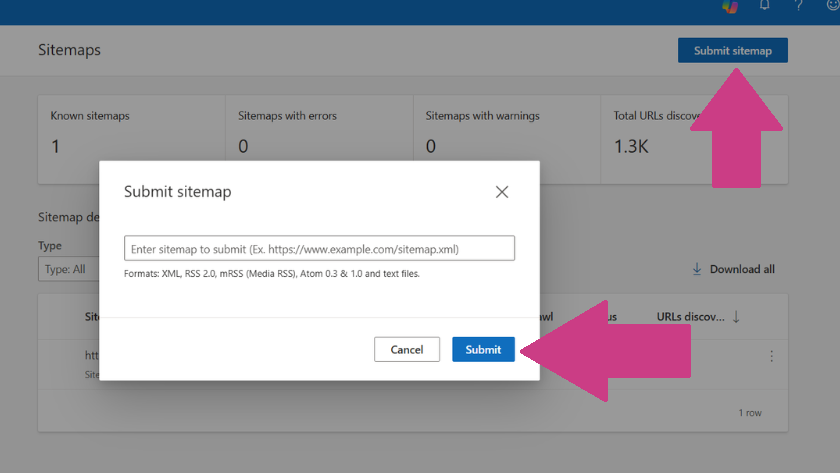
Task: Select the Sitemaps with warnings card
Action: click(507, 139)
